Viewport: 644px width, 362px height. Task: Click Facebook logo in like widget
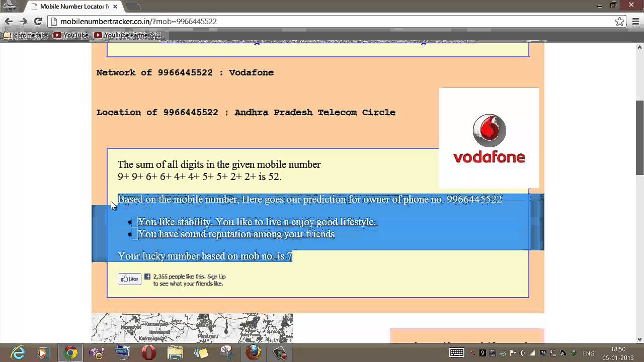pos(147,277)
